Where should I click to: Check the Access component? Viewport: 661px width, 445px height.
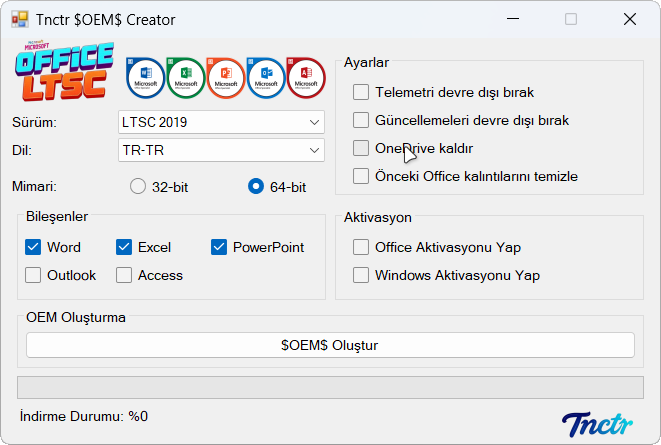(124, 275)
